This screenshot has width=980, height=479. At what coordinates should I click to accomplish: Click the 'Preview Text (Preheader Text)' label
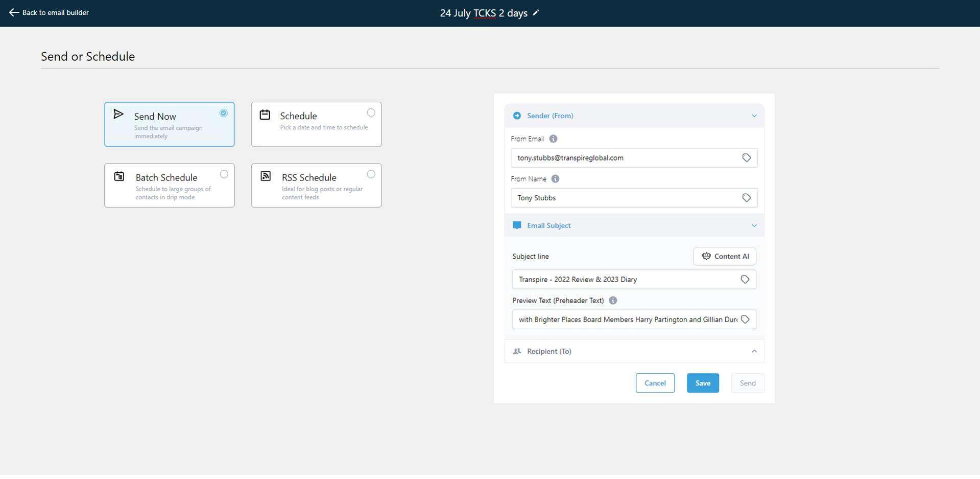click(x=558, y=301)
